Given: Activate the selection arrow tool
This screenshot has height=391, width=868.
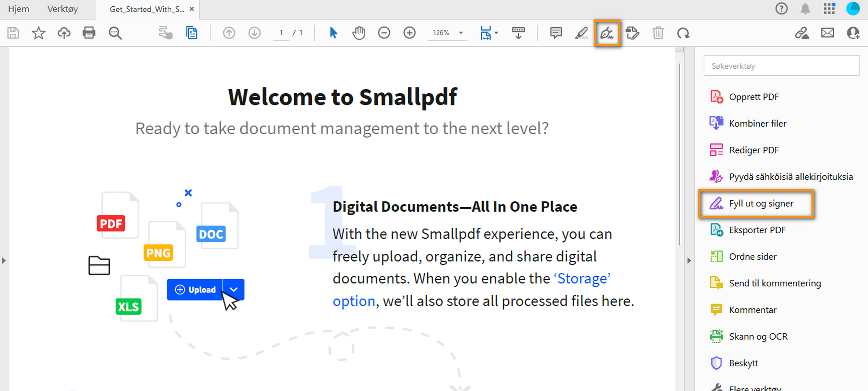Looking at the screenshot, I should [x=332, y=33].
